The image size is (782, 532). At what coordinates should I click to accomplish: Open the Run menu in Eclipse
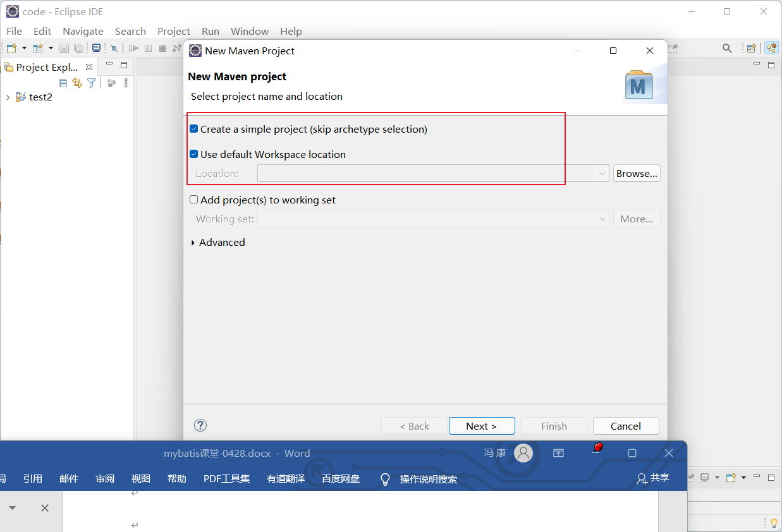pyautogui.click(x=211, y=31)
